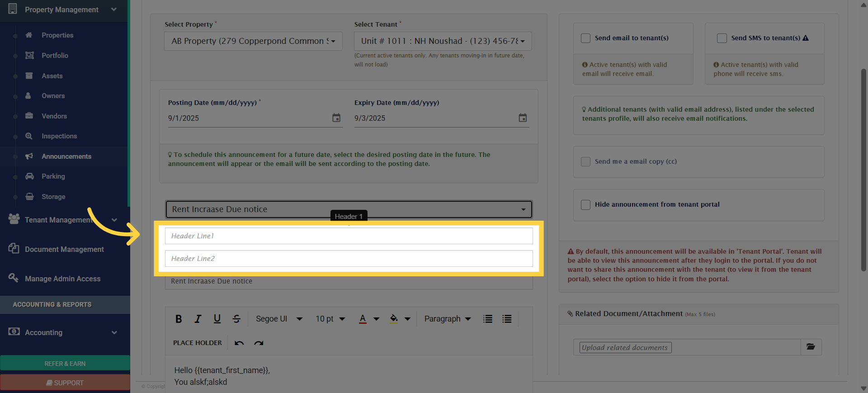This screenshot has height=393, width=868.
Task: Open Inspections page in sidebar
Action: pyautogui.click(x=59, y=136)
